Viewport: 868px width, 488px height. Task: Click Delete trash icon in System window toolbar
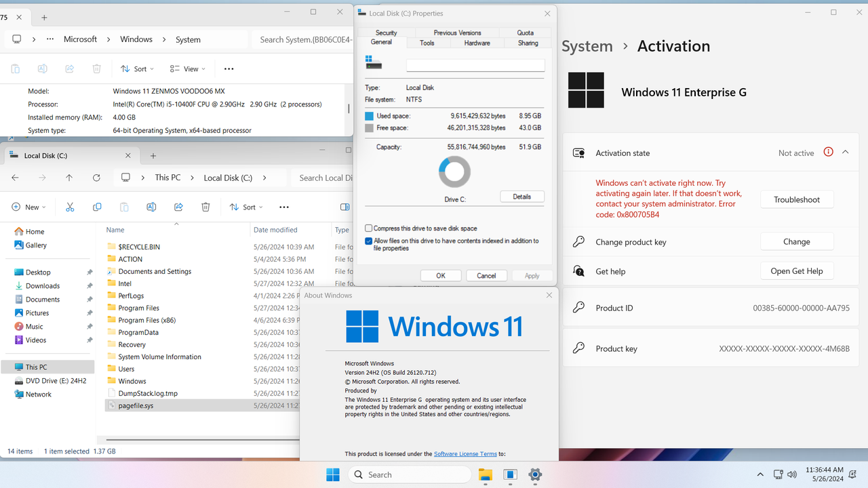[x=96, y=68]
